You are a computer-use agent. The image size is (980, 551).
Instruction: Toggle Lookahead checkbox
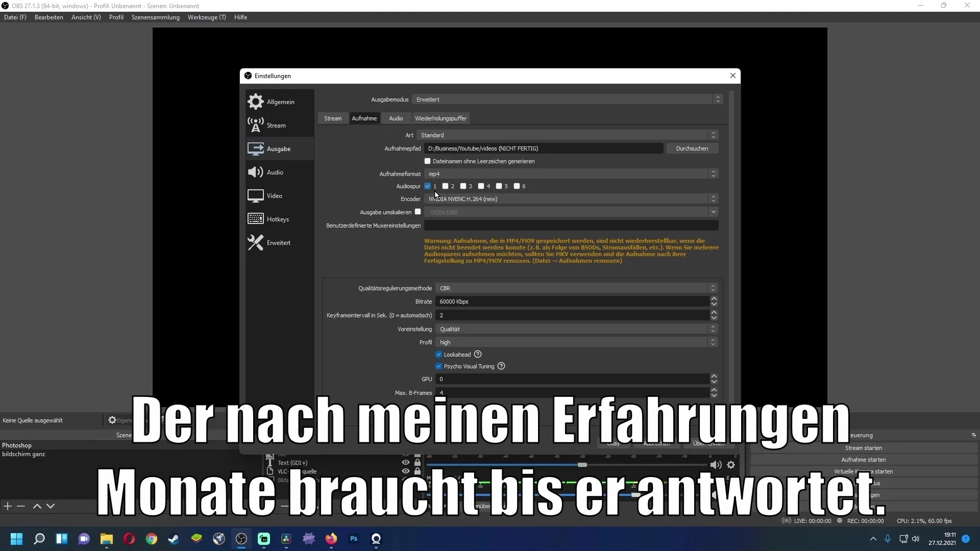click(x=439, y=355)
